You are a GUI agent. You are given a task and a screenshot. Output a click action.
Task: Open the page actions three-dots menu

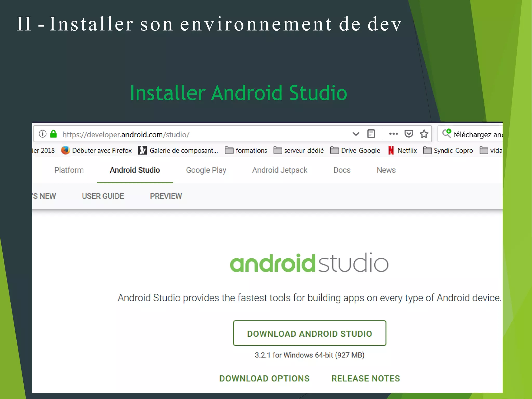point(394,134)
